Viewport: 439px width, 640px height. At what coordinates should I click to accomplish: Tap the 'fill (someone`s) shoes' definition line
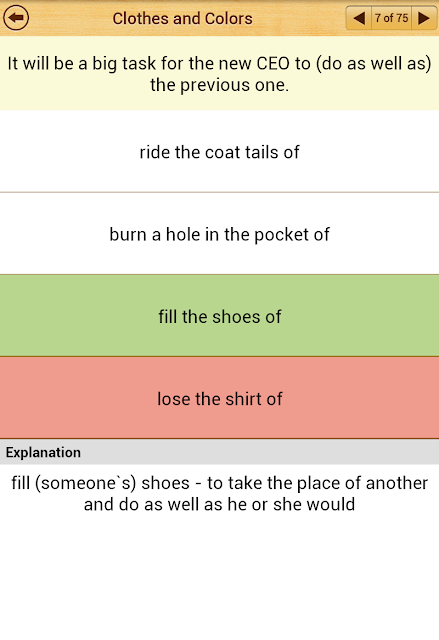[x=220, y=483]
